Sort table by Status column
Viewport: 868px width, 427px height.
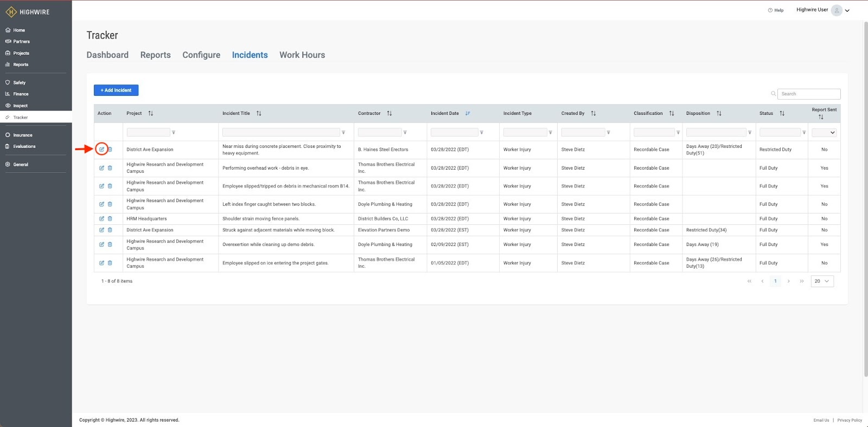coord(782,113)
